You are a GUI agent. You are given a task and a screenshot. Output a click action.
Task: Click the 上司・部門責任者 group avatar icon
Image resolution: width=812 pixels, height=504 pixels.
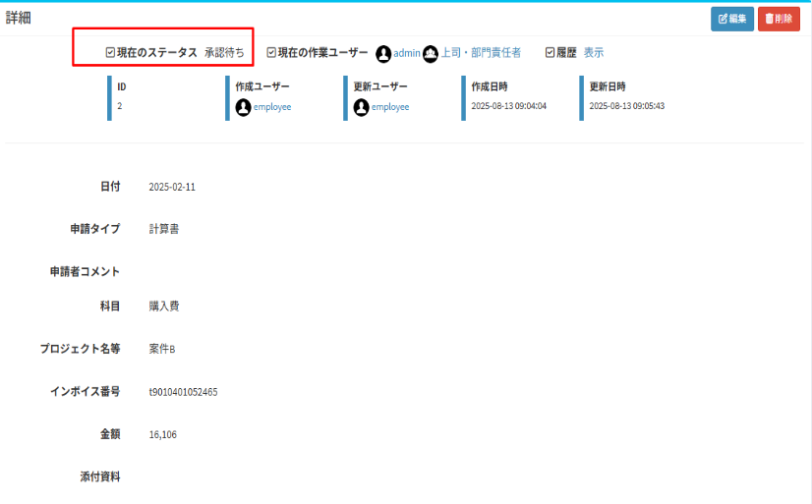(430, 53)
